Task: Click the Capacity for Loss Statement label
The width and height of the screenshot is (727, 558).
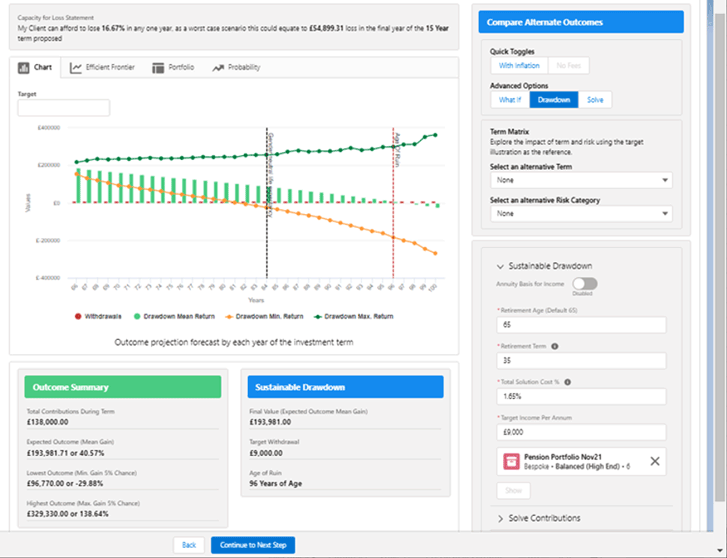Action: pyautogui.click(x=56, y=18)
